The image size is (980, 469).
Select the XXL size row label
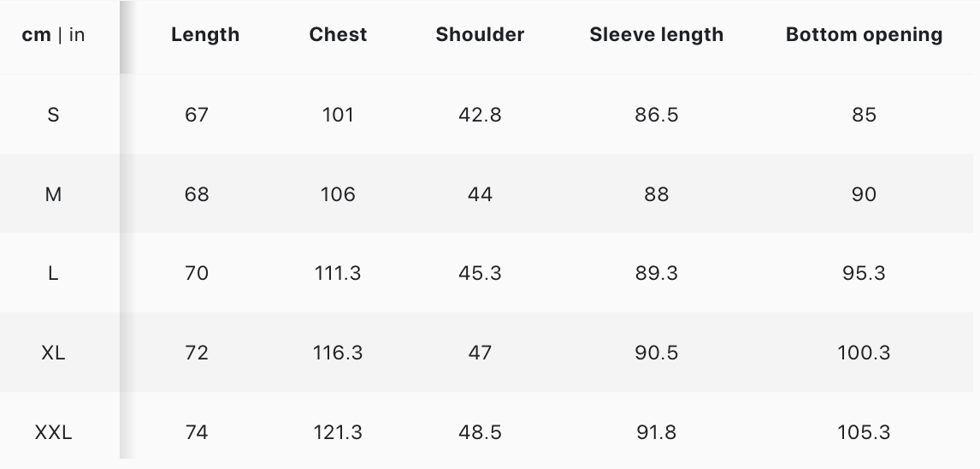53,432
